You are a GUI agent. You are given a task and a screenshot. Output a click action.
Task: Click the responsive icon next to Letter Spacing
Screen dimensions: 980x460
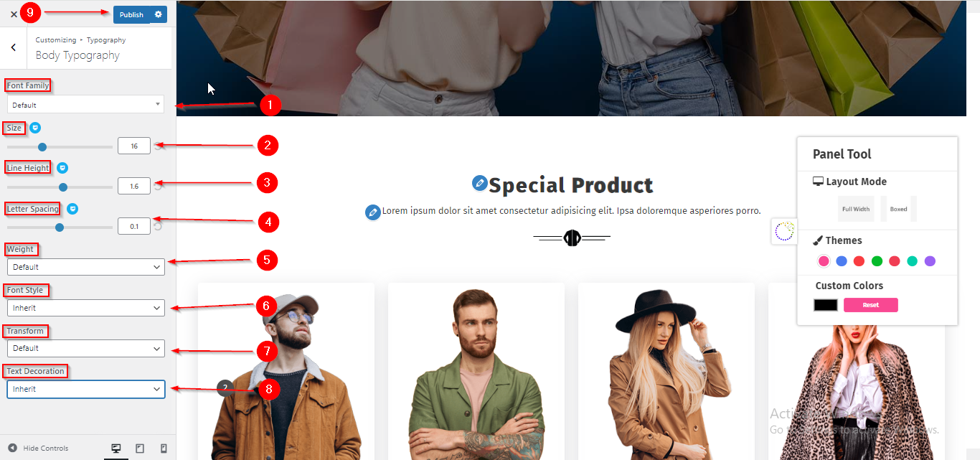click(x=72, y=209)
